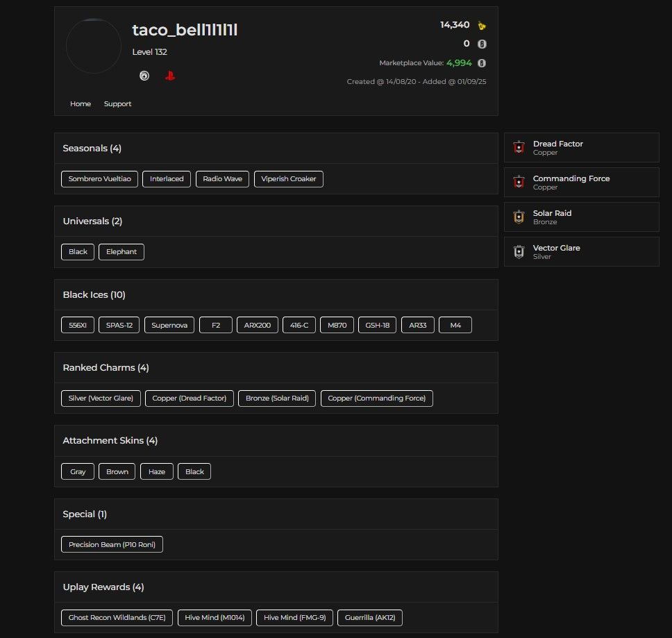
Task: Click the AR33 black ice tag
Action: [x=417, y=325]
